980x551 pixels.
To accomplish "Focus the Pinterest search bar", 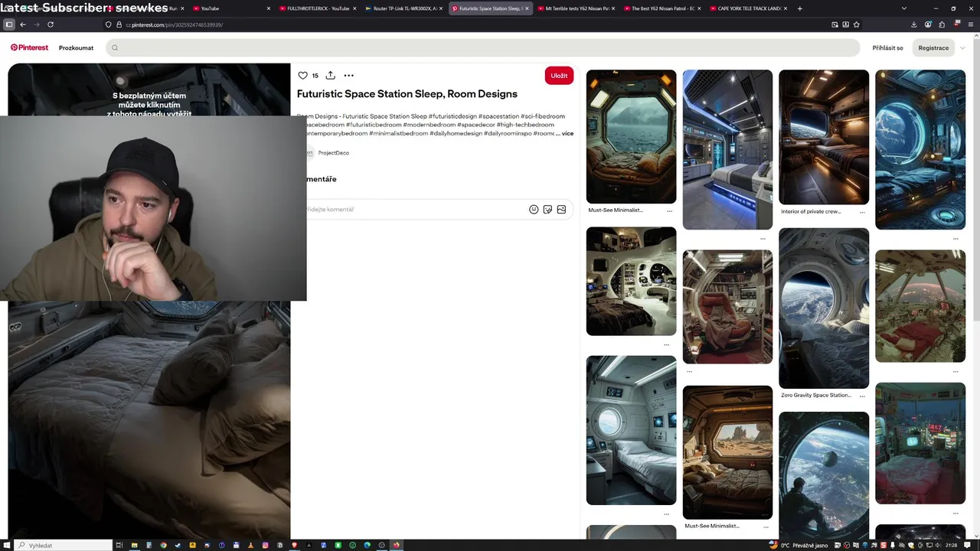I will 482,47.
